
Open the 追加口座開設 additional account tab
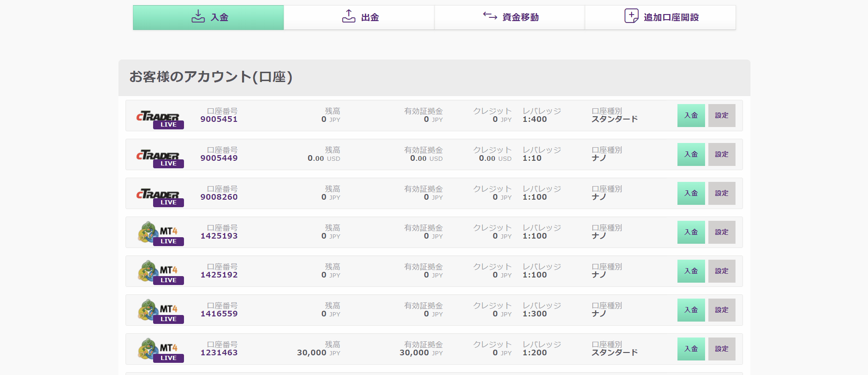pos(660,17)
